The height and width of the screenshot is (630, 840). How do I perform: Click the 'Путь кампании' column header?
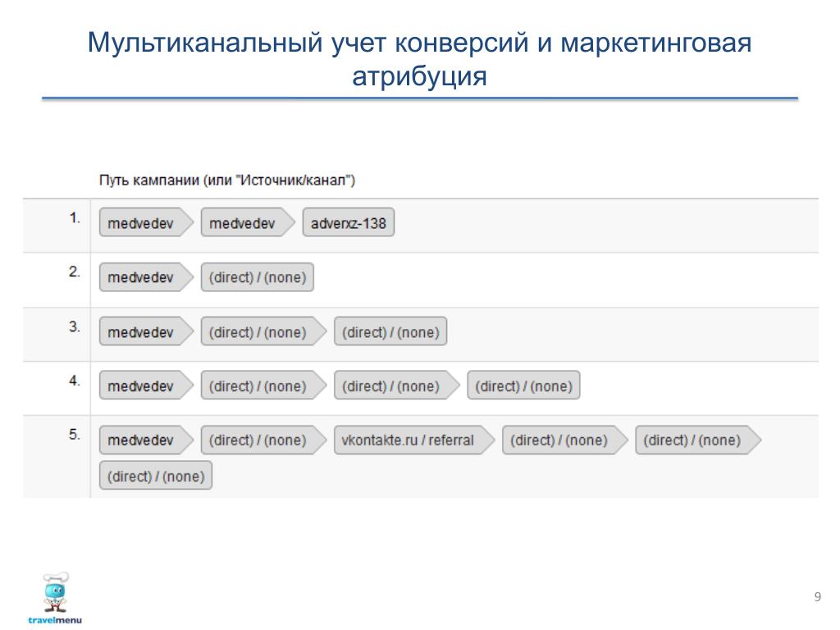(227, 180)
